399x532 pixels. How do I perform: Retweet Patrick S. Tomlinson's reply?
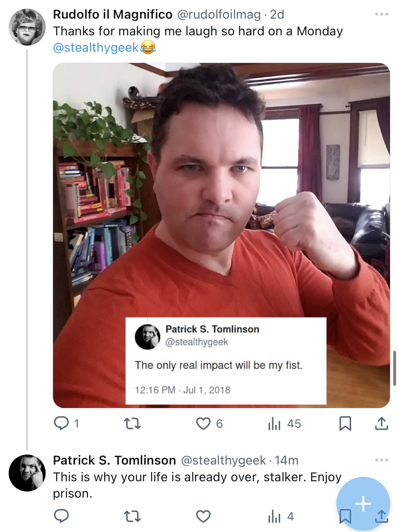point(132,516)
